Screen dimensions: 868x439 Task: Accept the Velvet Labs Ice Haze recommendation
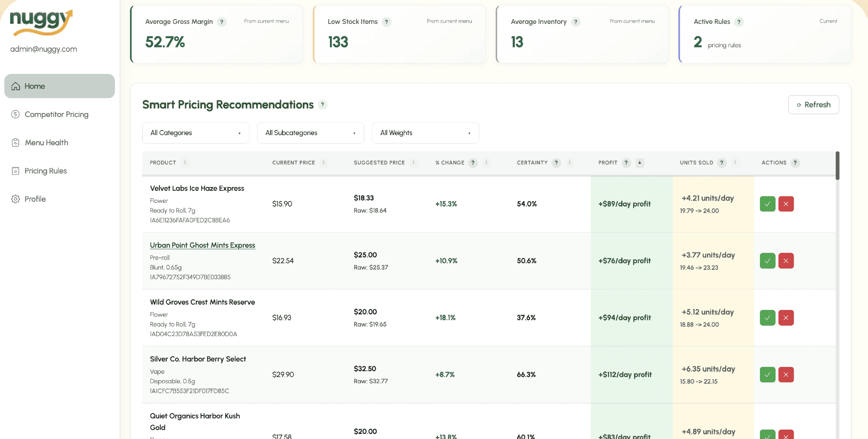[x=767, y=204]
